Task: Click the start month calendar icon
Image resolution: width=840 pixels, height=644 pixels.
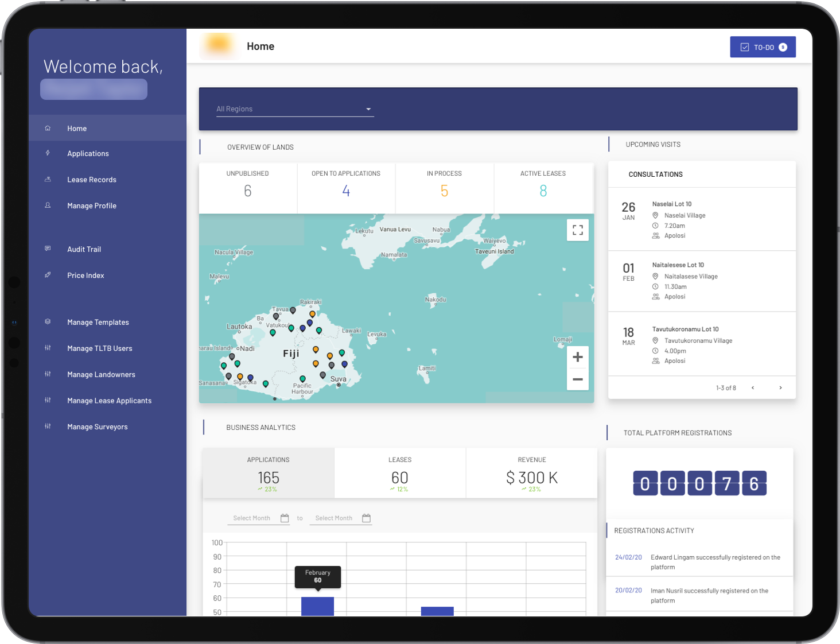Action: [x=285, y=518]
